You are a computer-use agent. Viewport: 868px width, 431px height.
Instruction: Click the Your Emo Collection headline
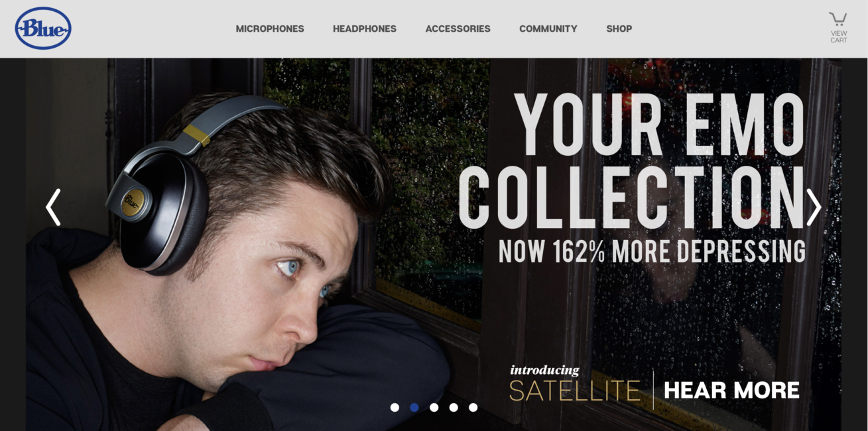coord(632,159)
